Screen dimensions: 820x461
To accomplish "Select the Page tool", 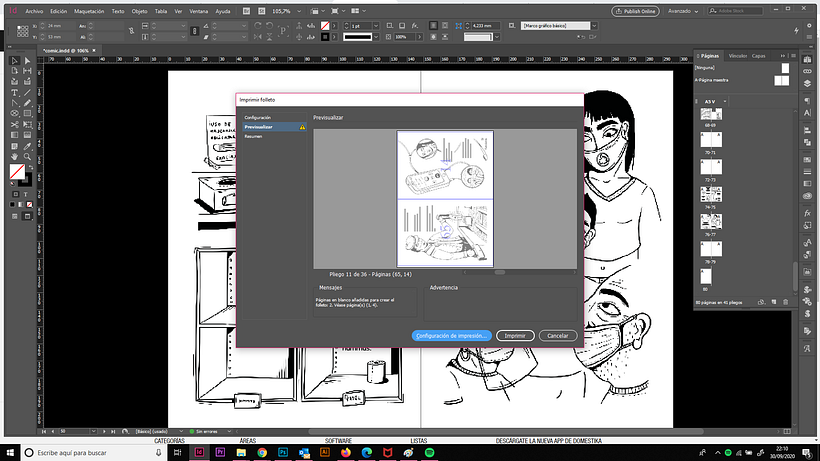I will (15, 71).
